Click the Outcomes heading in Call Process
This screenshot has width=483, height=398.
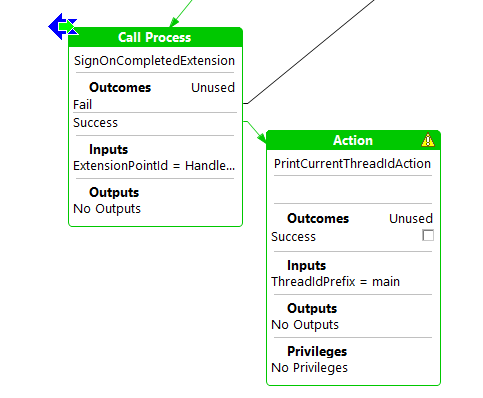[x=120, y=87]
